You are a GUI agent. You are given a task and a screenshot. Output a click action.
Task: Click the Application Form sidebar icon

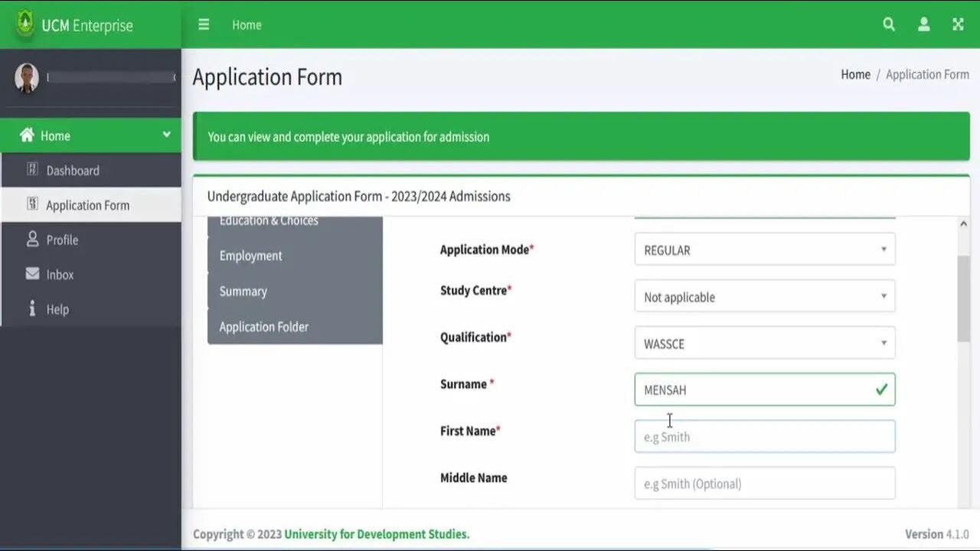(x=32, y=204)
